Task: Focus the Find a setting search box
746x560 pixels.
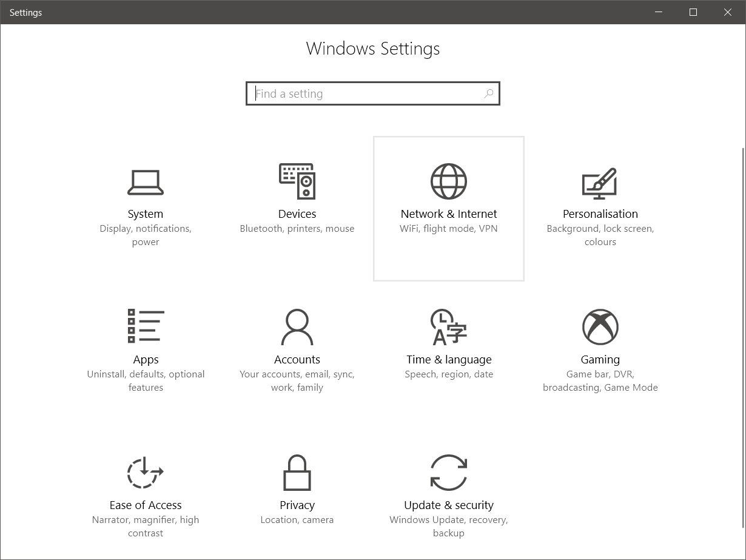Action: tap(373, 93)
